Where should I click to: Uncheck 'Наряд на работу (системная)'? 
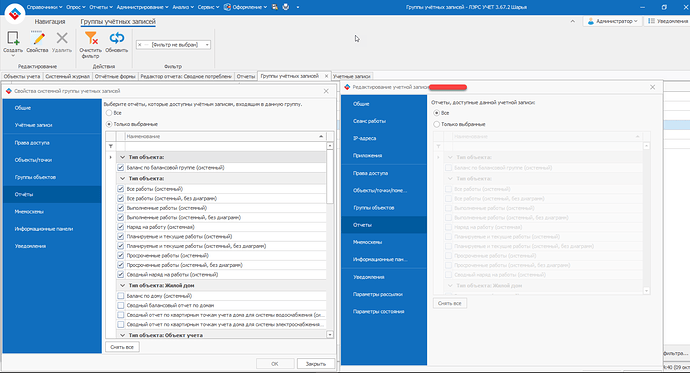[x=121, y=227]
